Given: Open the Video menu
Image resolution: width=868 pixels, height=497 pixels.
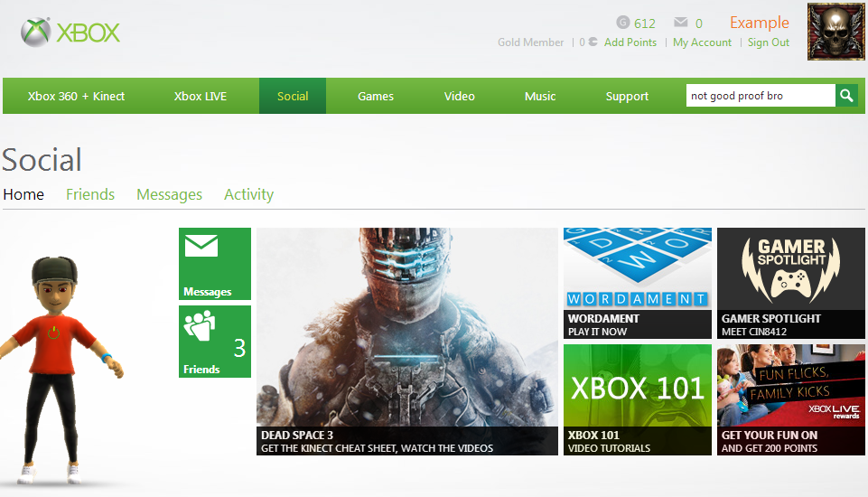Looking at the screenshot, I should [460, 96].
